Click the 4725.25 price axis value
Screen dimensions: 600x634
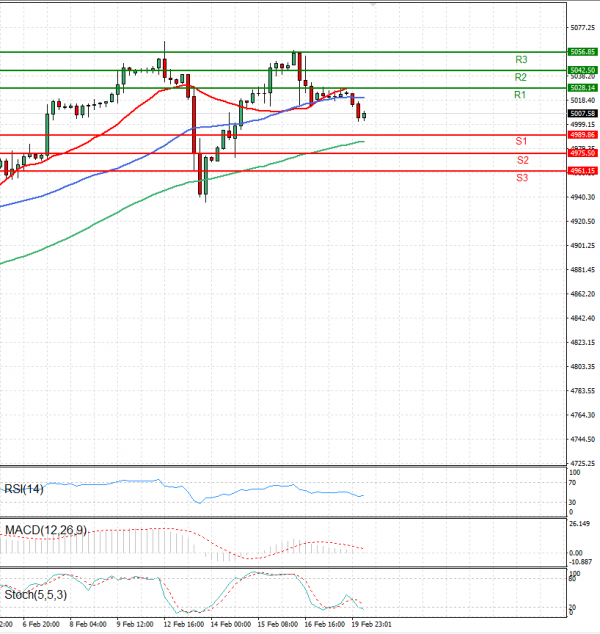point(583,463)
